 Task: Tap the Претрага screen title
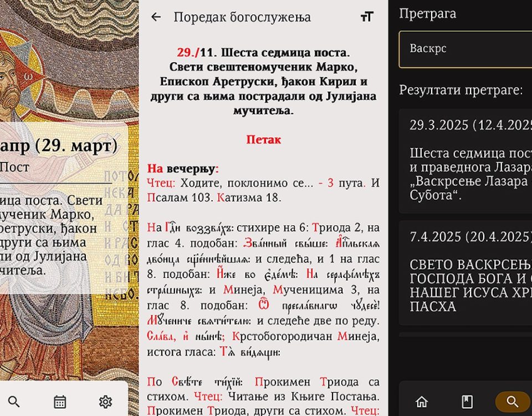click(428, 14)
